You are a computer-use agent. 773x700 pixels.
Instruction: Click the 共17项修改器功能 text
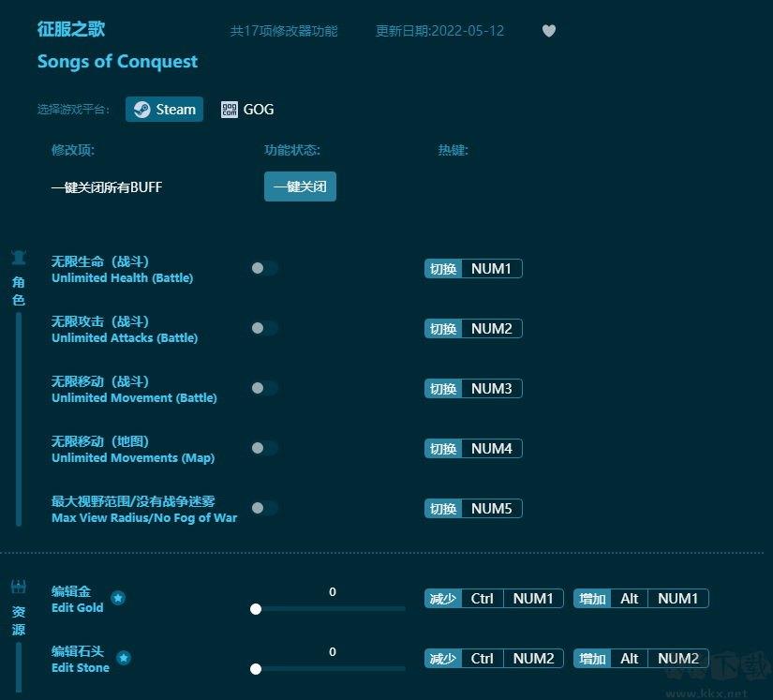pos(284,31)
